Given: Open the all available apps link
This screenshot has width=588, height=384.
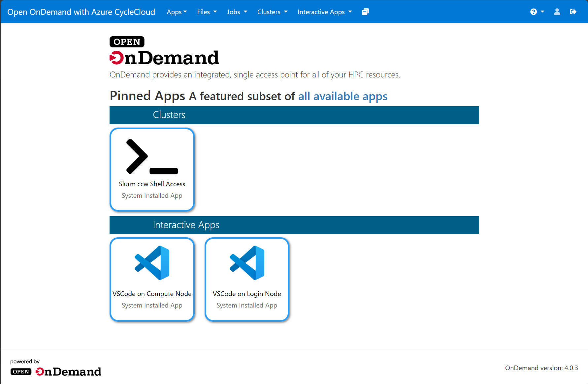Looking at the screenshot, I should tap(343, 96).
